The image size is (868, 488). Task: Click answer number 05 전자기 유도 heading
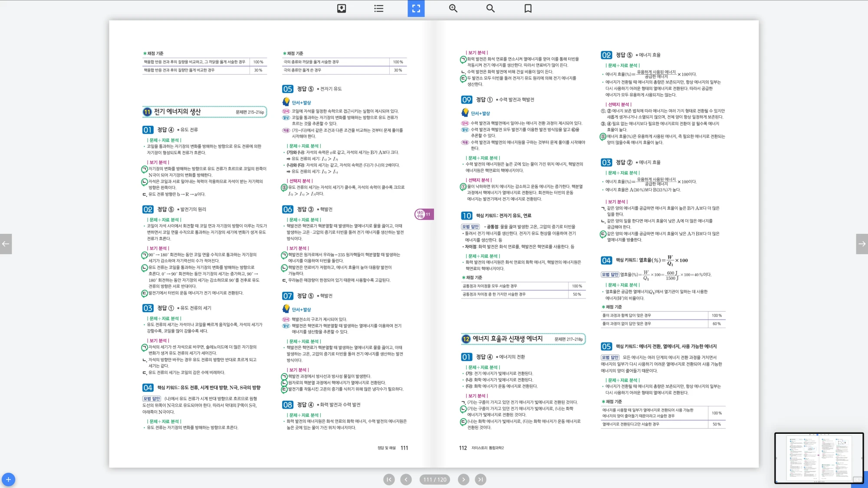tap(312, 89)
